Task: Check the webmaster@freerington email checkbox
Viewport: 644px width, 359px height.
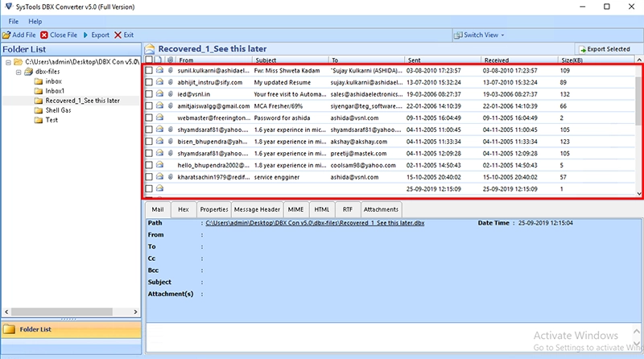Action: (149, 118)
